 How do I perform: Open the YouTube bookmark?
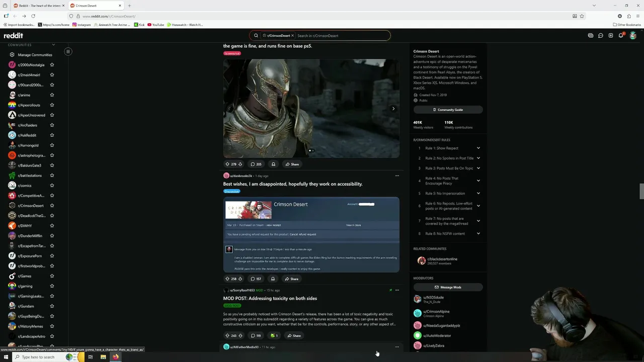click(x=155, y=25)
